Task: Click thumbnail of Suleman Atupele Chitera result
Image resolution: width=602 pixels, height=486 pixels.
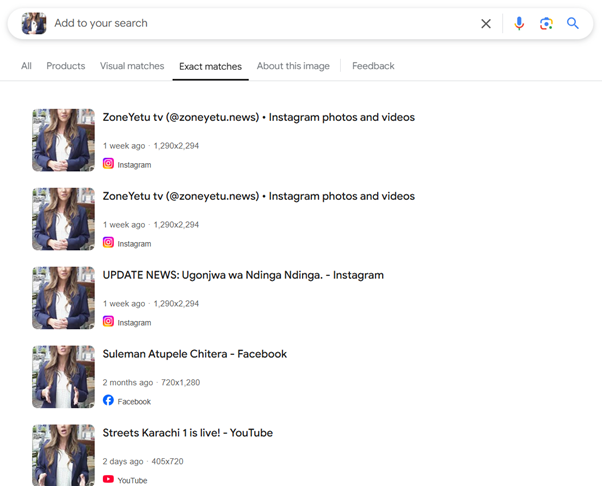Action: point(63,377)
